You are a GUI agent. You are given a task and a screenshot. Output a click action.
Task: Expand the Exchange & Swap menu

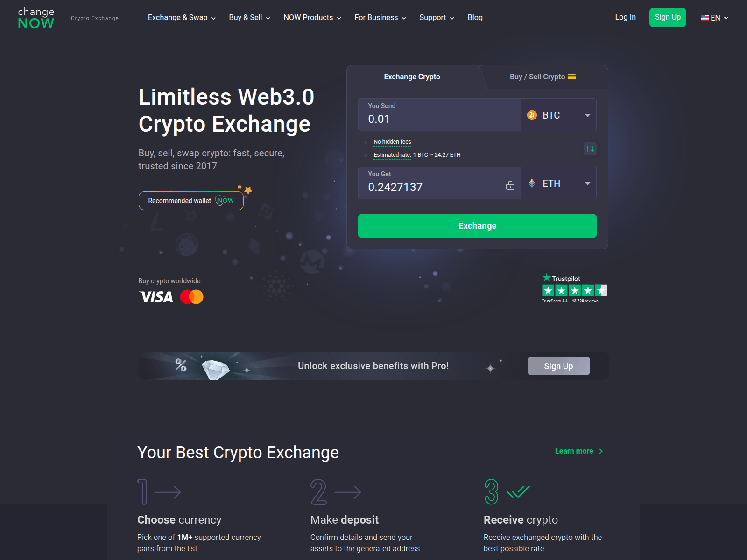point(182,18)
